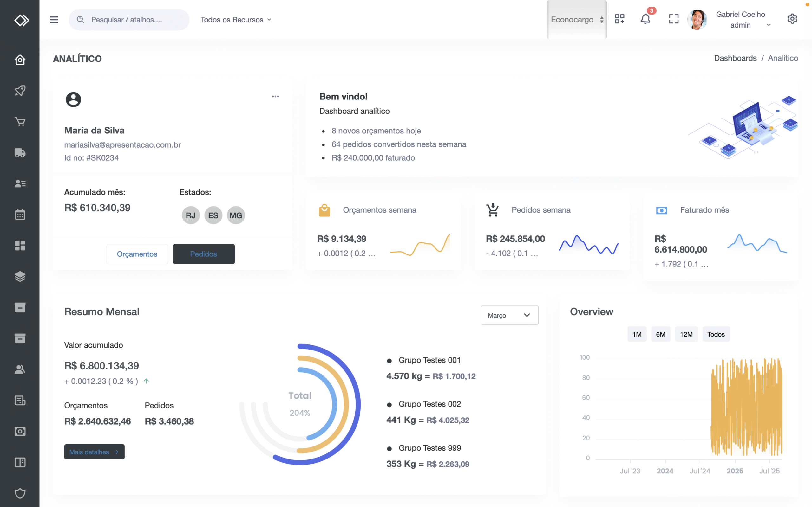Click the Dashboards breadcrumb link
Viewport: 812px width, 507px height.
(x=735, y=58)
